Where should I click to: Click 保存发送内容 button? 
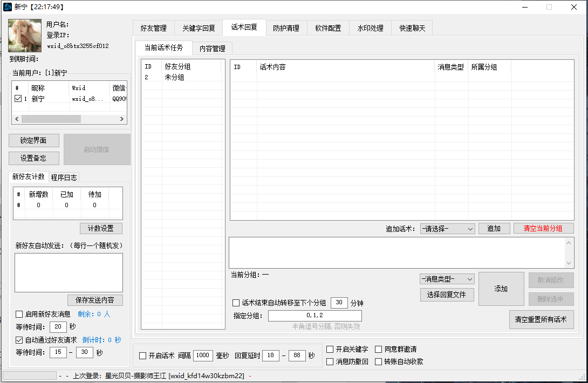coord(95,300)
